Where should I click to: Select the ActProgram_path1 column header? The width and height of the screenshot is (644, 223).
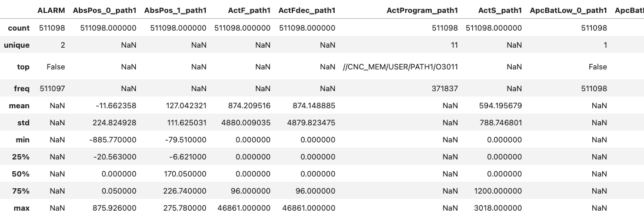(x=422, y=10)
